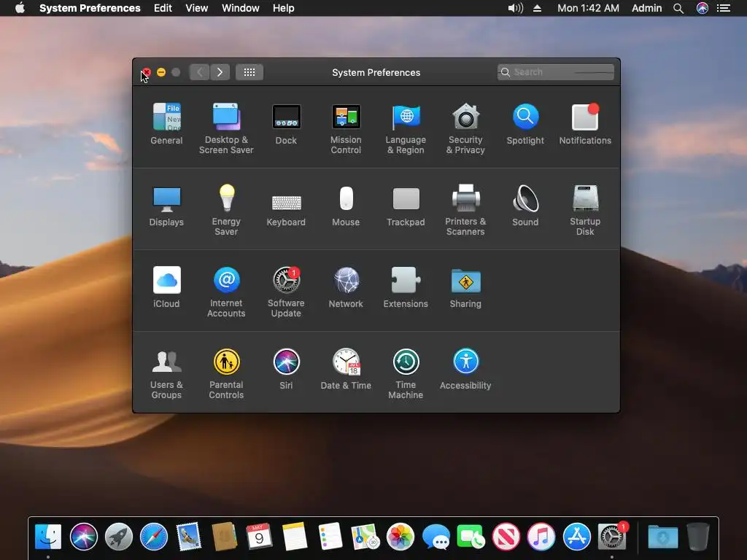Open Time Machine preferences
Screen dimensions: 747x560
point(406,374)
